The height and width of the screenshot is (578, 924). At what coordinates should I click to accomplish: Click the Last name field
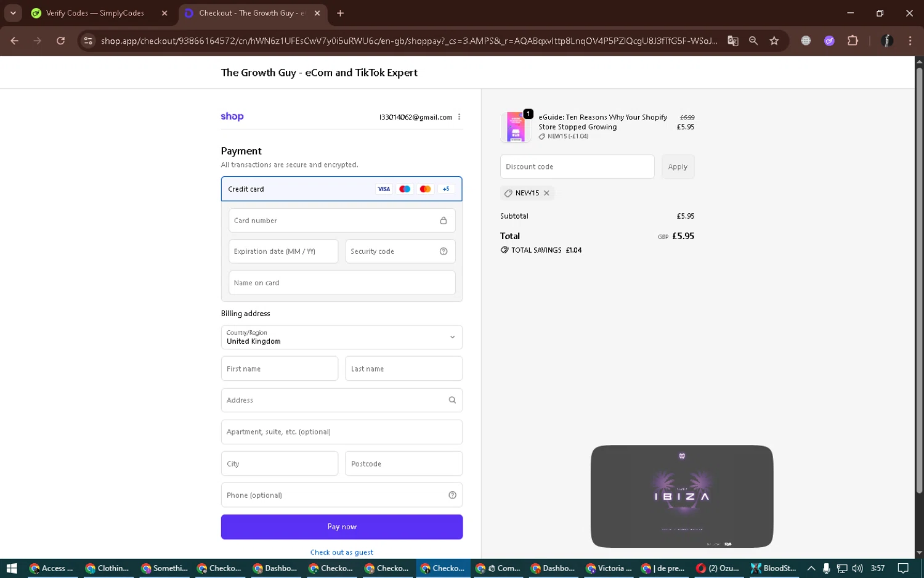403,368
